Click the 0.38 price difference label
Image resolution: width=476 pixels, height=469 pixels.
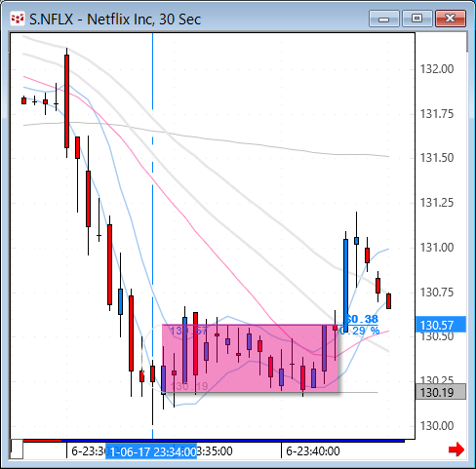(x=362, y=319)
